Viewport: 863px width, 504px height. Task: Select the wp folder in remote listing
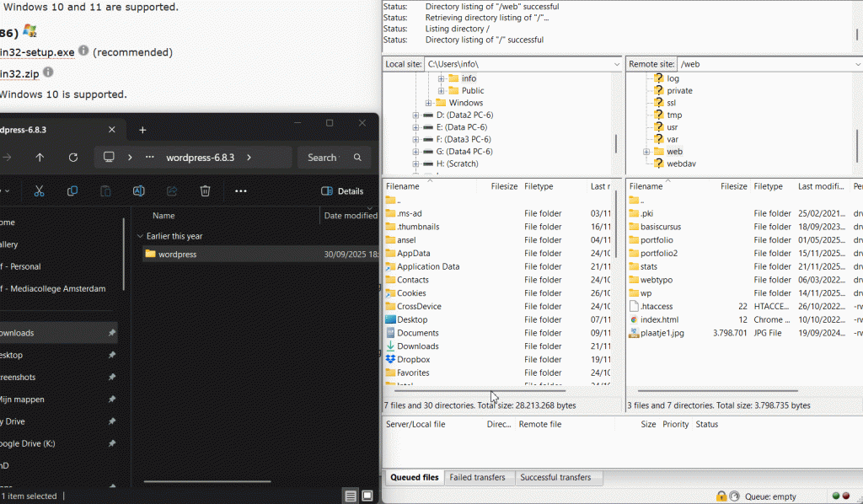tap(646, 293)
